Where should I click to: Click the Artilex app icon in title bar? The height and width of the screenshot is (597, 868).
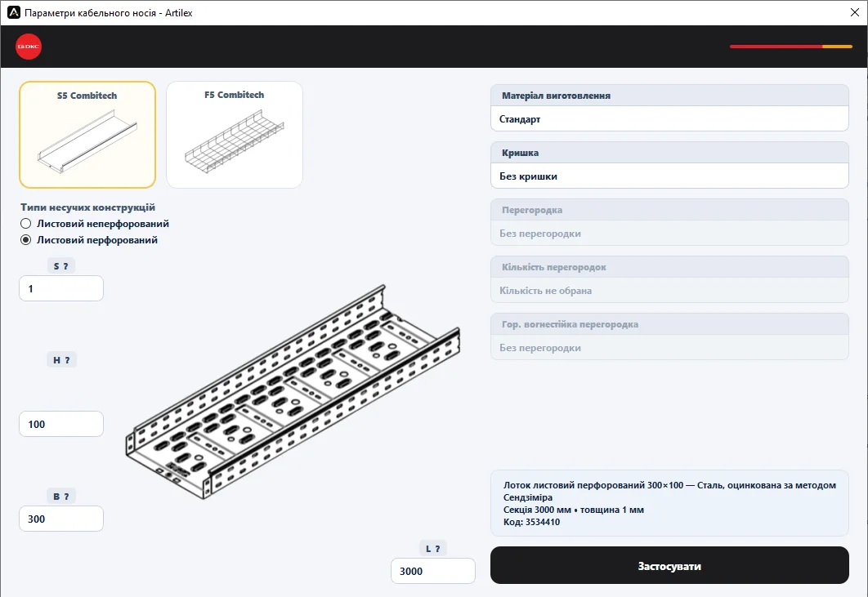[14, 12]
